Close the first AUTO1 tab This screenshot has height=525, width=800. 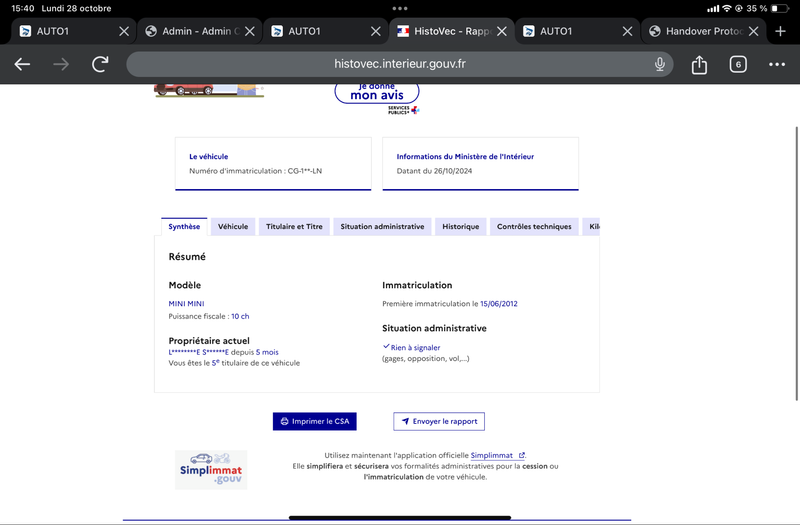pos(124,31)
